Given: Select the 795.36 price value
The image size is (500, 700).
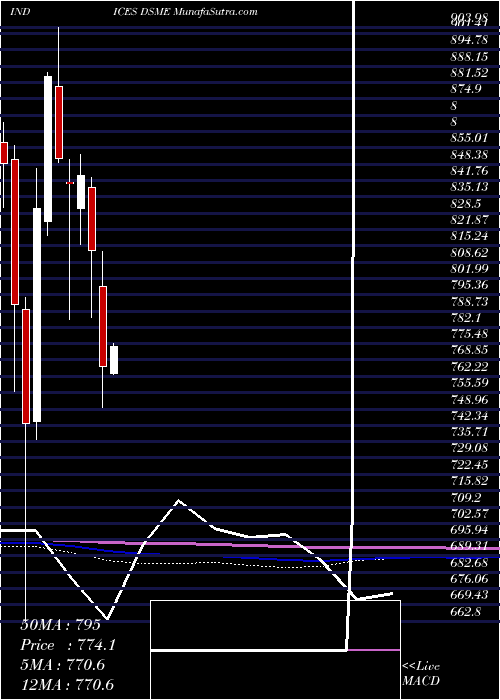Looking at the screenshot, I should [x=469, y=285].
